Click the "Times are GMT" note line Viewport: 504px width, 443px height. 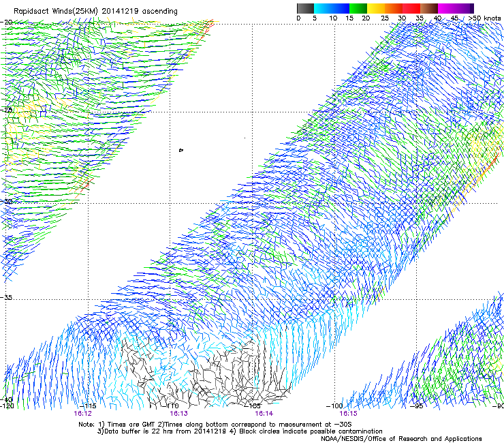[x=215, y=425]
